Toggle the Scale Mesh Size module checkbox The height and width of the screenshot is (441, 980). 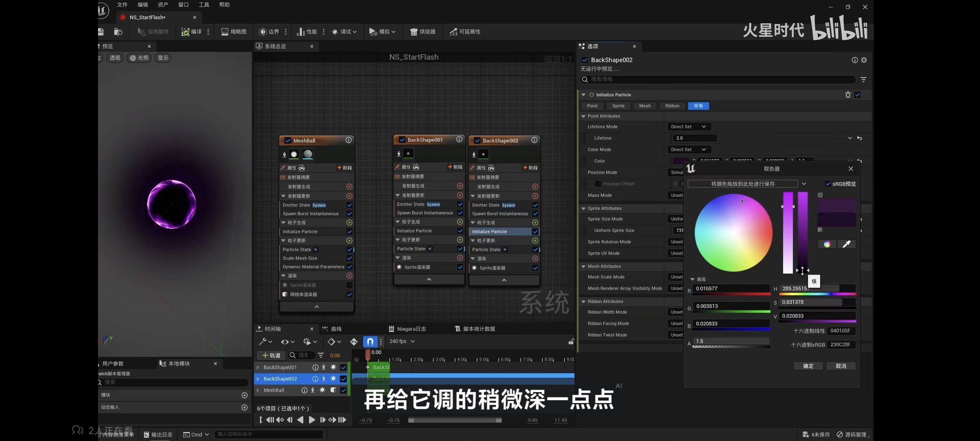[349, 258]
